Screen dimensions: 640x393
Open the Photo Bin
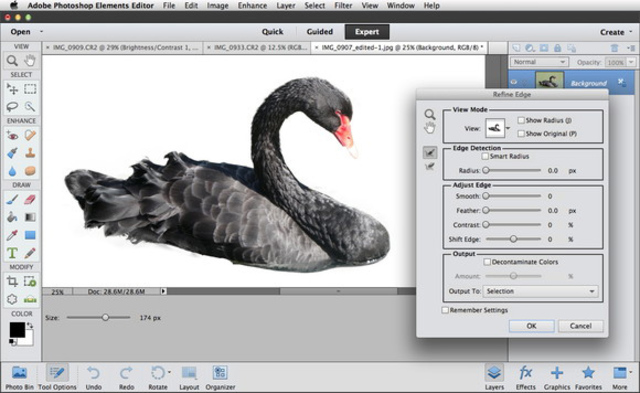[19, 378]
